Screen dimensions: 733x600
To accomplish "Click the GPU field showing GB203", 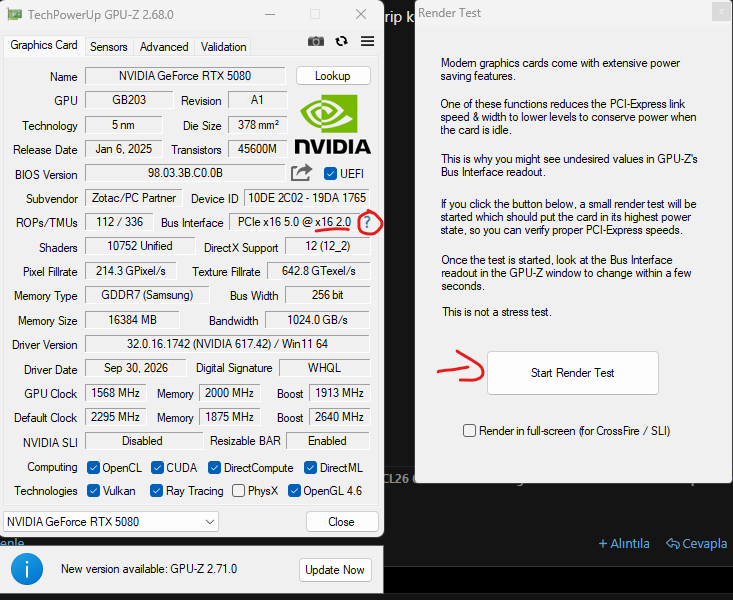I will [129, 100].
